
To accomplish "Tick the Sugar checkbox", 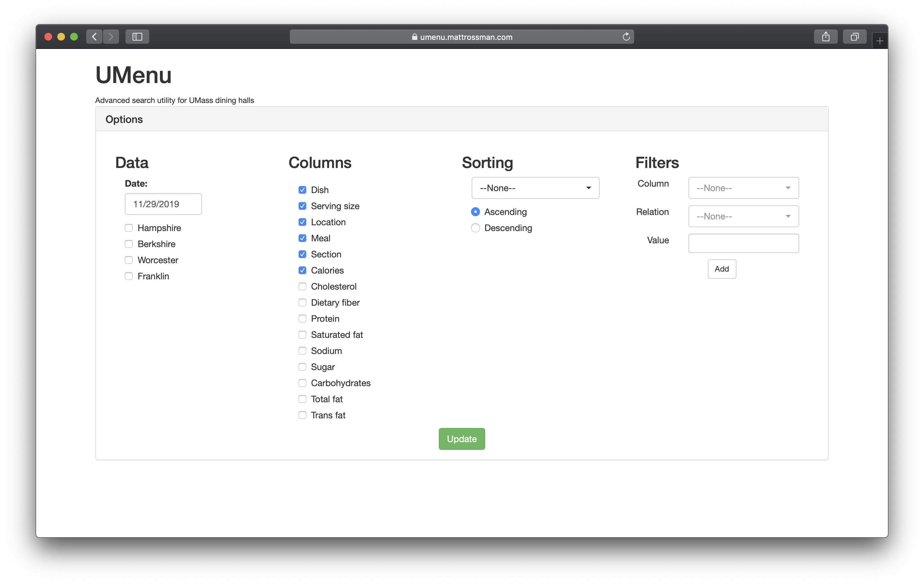I will 302,367.
